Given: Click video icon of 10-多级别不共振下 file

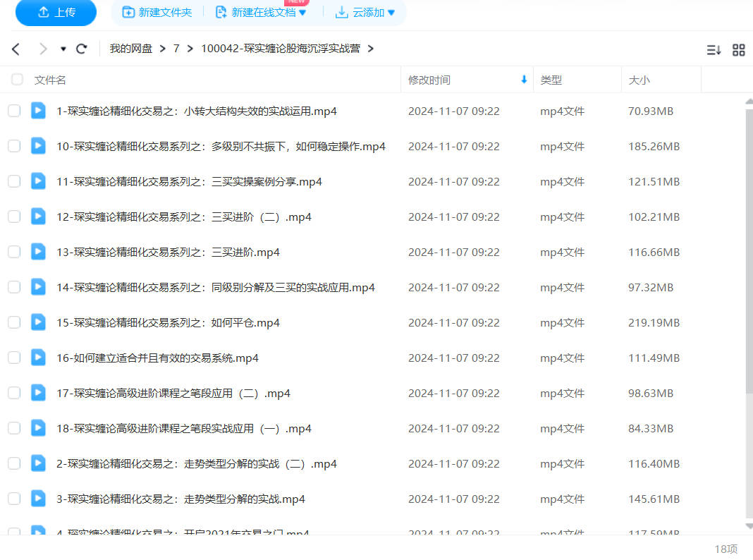Looking at the screenshot, I should click(38, 145).
